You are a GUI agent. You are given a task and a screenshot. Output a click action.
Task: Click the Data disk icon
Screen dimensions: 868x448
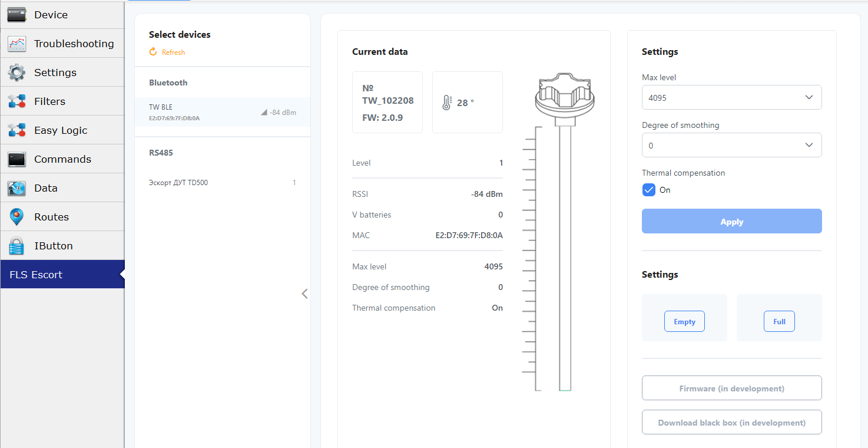click(16, 188)
